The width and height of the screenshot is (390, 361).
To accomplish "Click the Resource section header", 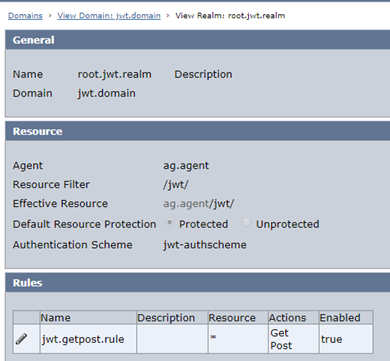I will click(x=198, y=131).
